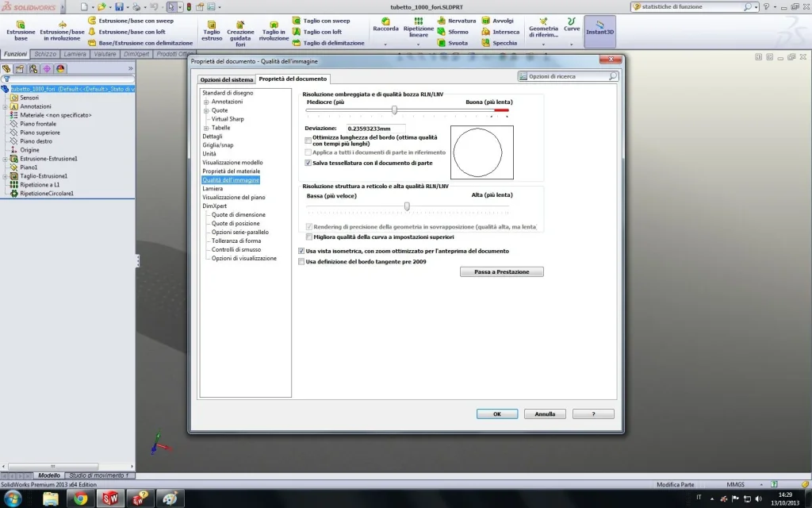812x508 pixels.
Task: Select Proprietà del documento tab
Action: (293, 79)
